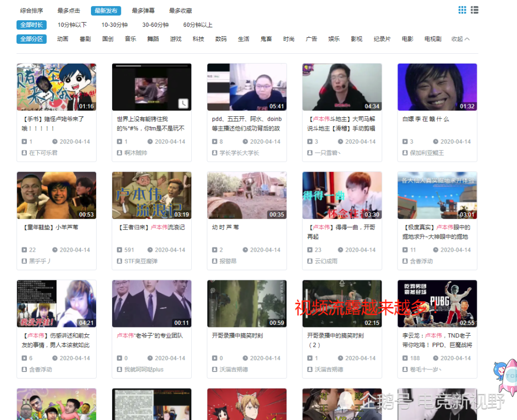This screenshot has width=517, height=420.
Task: Click watch-later clock icon on second video thumbnail
Action: (x=184, y=103)
